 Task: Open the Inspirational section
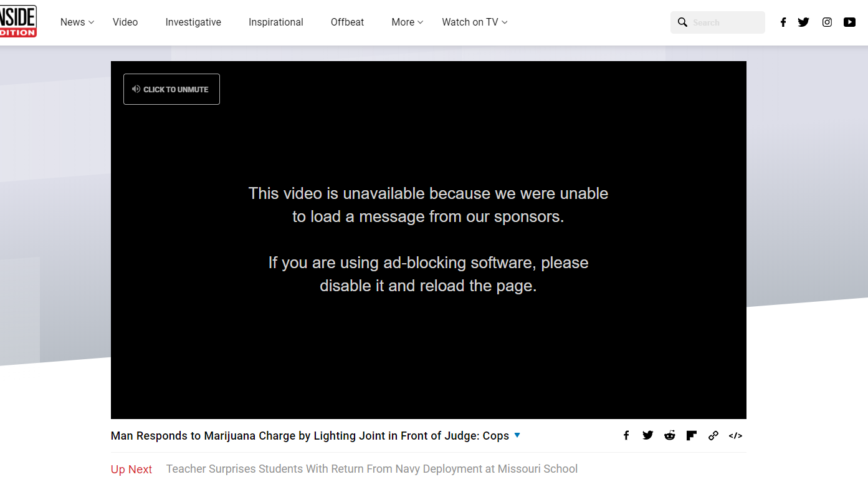click(276, 22)
